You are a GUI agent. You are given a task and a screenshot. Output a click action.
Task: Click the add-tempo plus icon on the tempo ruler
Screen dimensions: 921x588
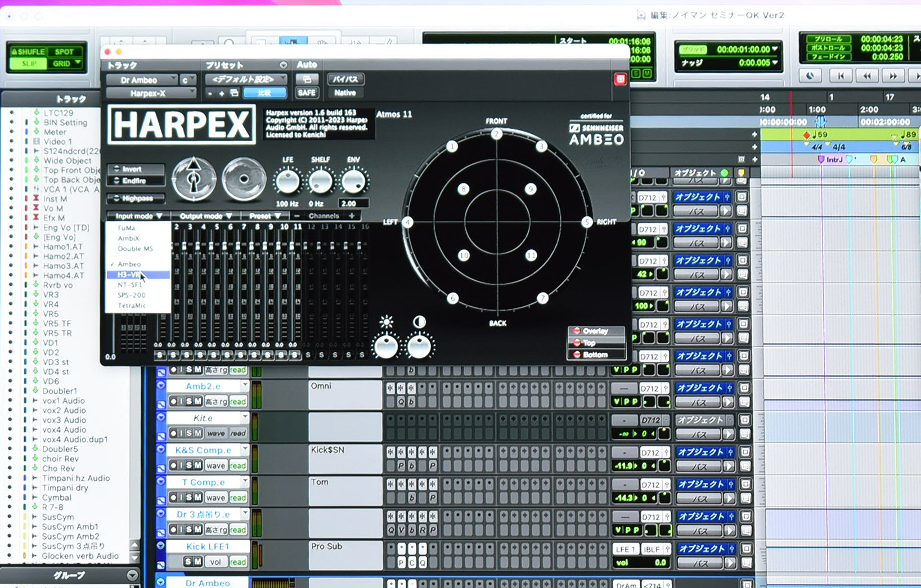(754, 134)
